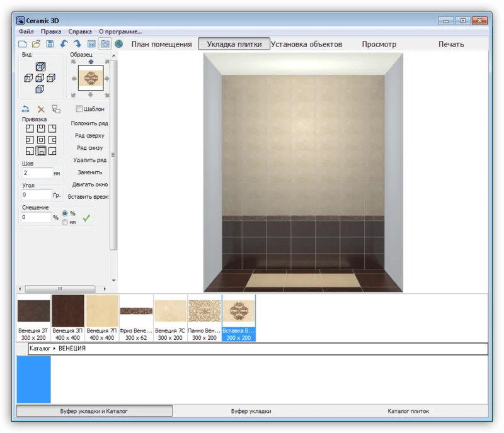This screenshot has height=433, width=504.
Task: Select the % offset radio button
Action: (x=65, y=213)
